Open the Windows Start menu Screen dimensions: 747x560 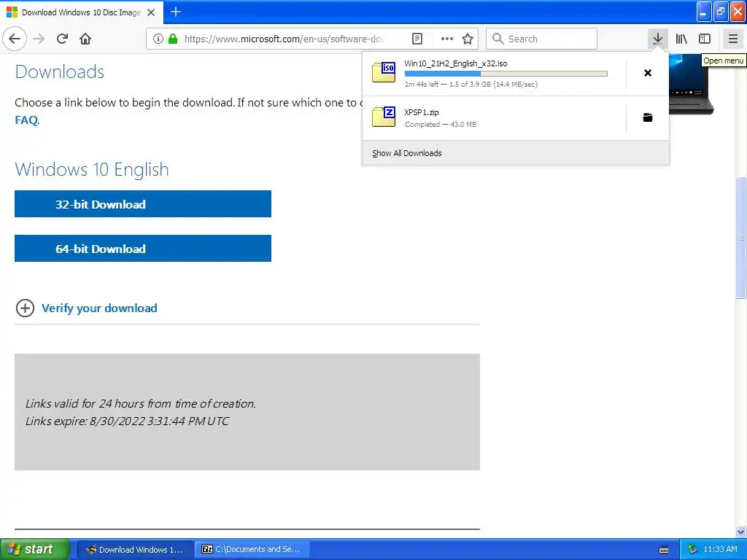pyautogui.click(x=35, y=549)
